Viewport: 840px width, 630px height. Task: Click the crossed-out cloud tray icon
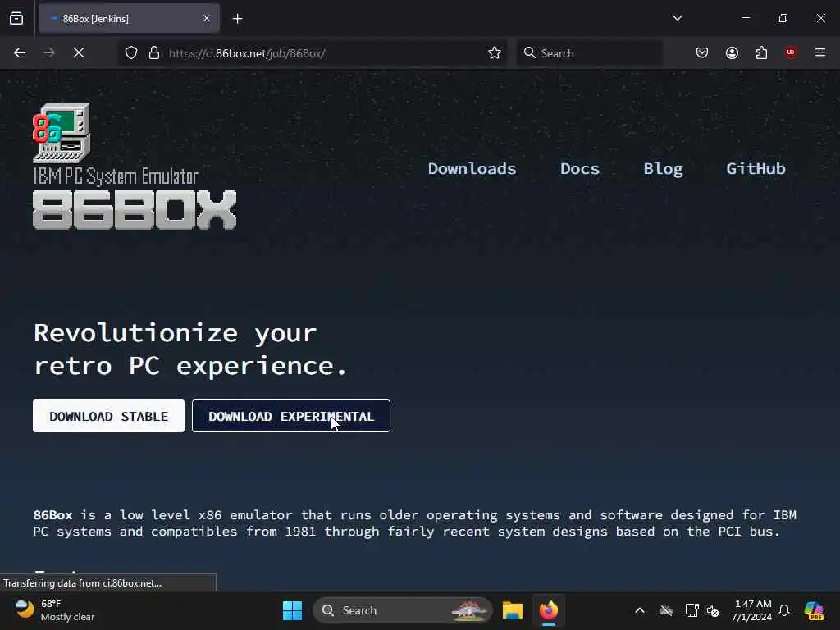[666, 610]
